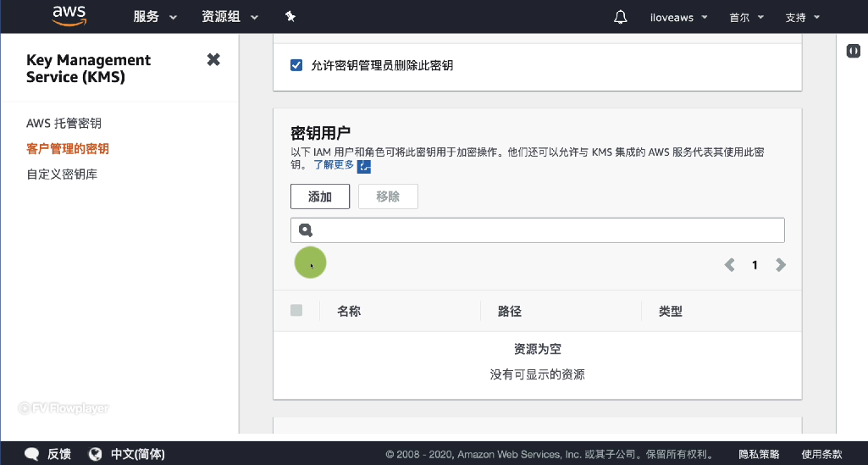Click the AWS logo
Viewport: 868px width, 465px height.
tap(69, 16)
